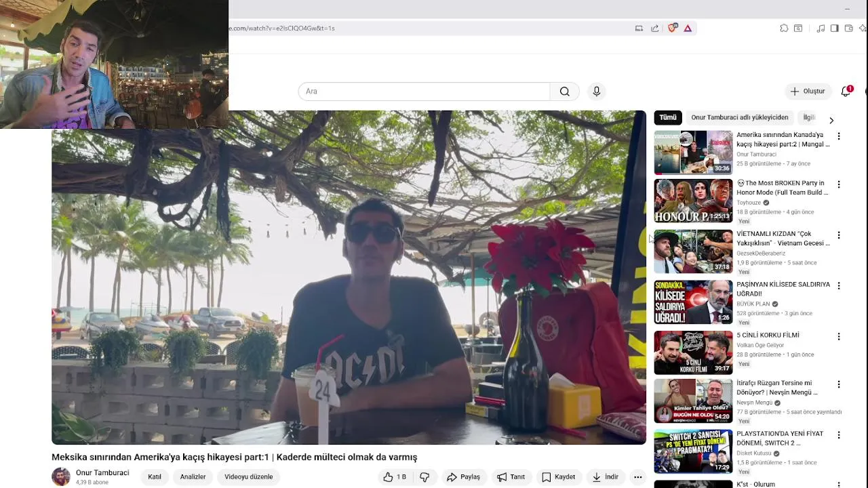Screen dimensions: 868x488
Task: Open browser extensions puzzle icon
Action: (784, 28)
